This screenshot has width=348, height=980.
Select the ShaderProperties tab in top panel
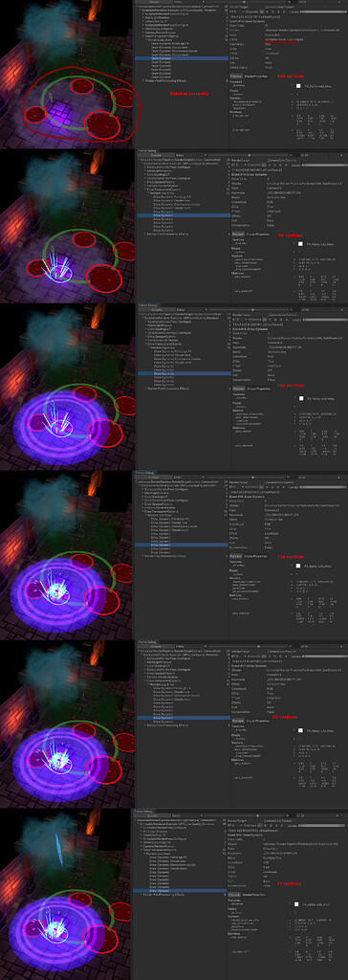click(256, 77)
